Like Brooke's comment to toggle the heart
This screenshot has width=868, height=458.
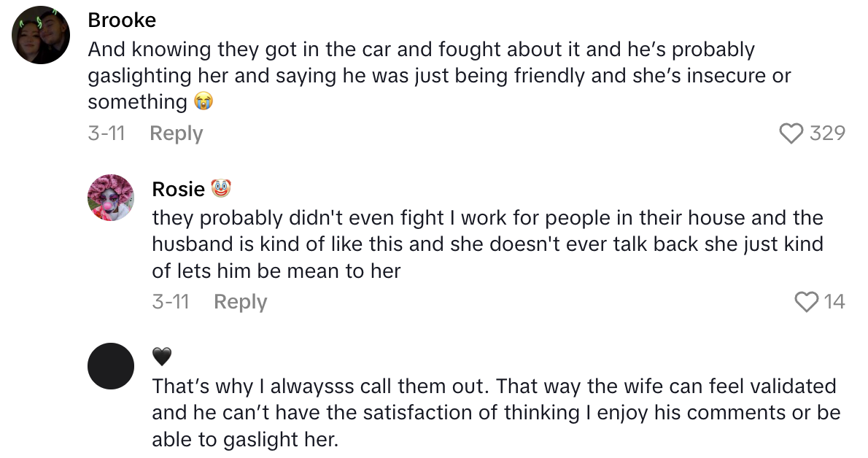point(792,133)
